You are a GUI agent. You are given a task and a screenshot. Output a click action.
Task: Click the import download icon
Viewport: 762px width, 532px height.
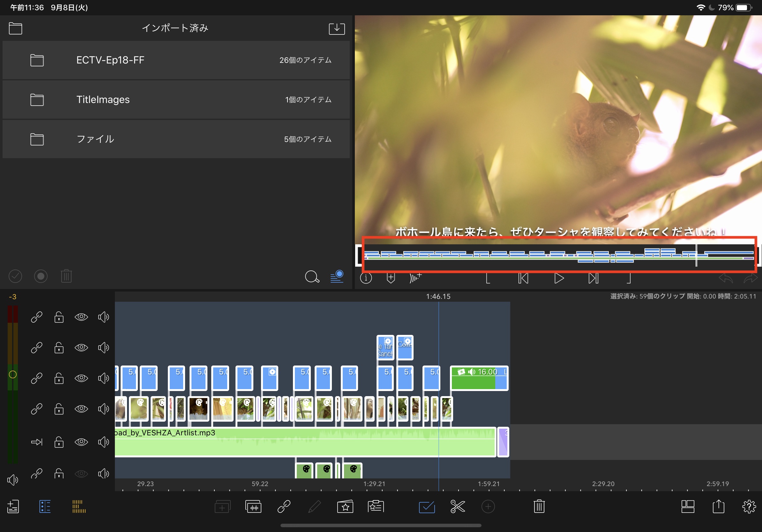click(337, 28)
